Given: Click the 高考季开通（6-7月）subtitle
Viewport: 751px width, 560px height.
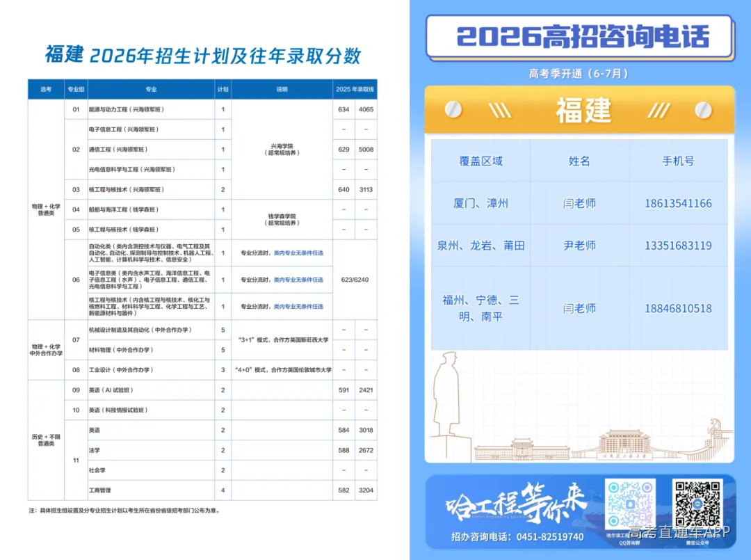Looking at the screenshot, I should tap(579, 73).
